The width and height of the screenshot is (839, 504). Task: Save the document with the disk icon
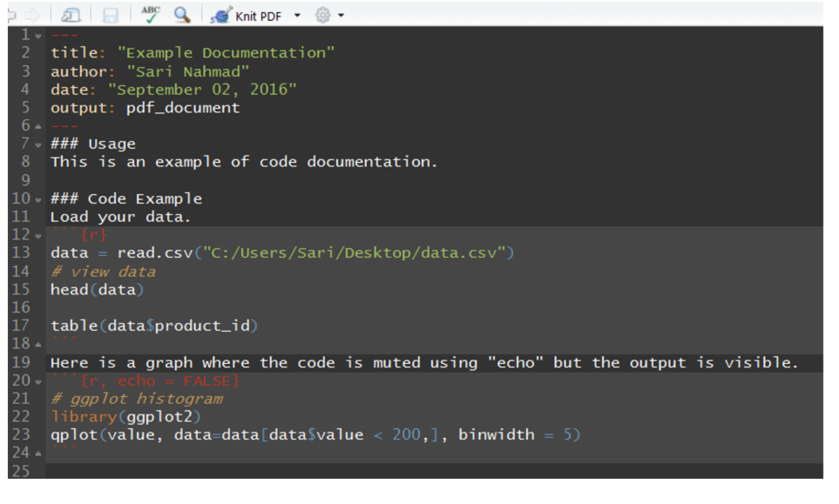pos(110,16)
